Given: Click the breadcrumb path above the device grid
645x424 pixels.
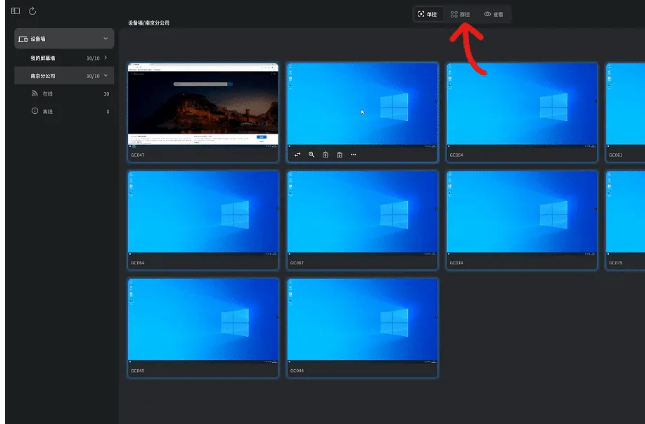Looking at the screenshot, I should (x=148, y=23).
